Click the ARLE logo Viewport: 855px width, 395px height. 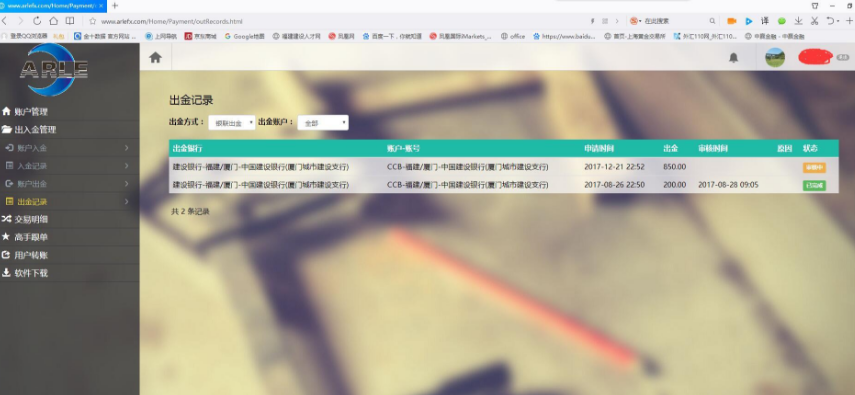(x=53, y=69)
